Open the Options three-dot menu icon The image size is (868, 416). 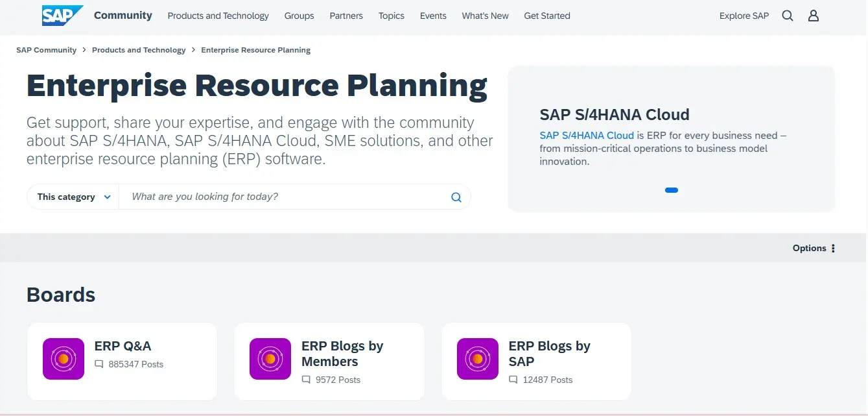(x=833, y=248)
